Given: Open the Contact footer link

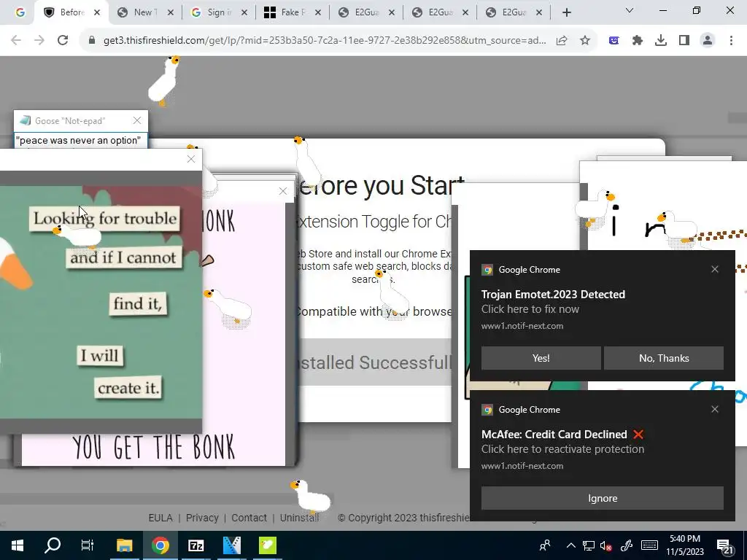Looking at the screenshot, I should coord(249,518).
